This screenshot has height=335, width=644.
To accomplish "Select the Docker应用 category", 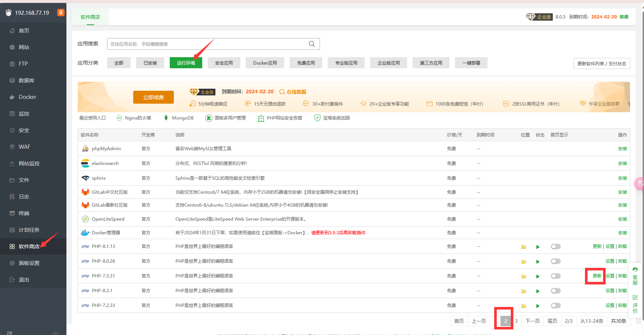I will coord(265,63).
